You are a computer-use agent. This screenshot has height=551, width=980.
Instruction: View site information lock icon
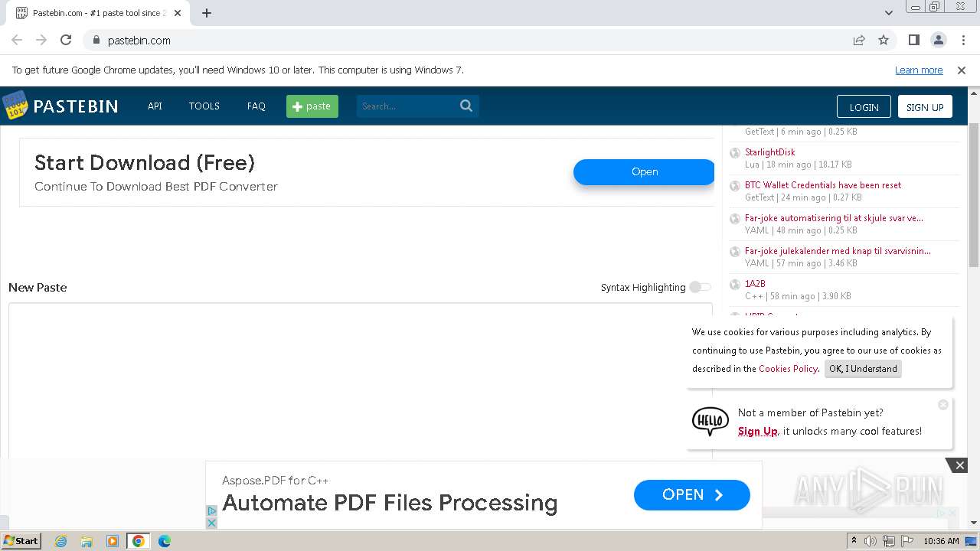[96, 41]
